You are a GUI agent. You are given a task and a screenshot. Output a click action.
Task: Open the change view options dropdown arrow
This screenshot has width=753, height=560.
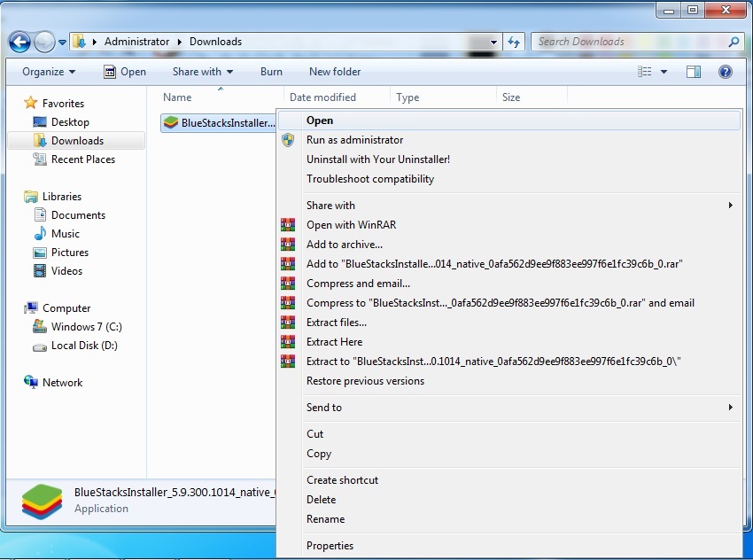[664, 72]
